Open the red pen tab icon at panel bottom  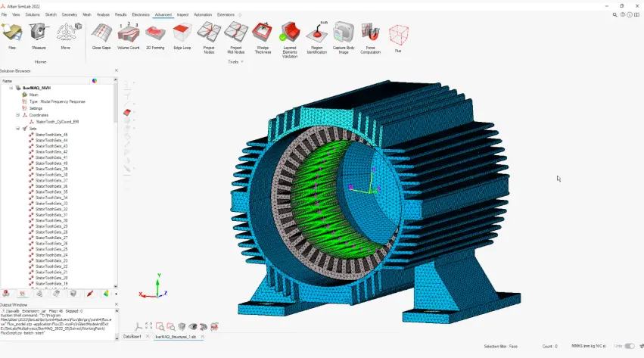click(x=90, y=294)
